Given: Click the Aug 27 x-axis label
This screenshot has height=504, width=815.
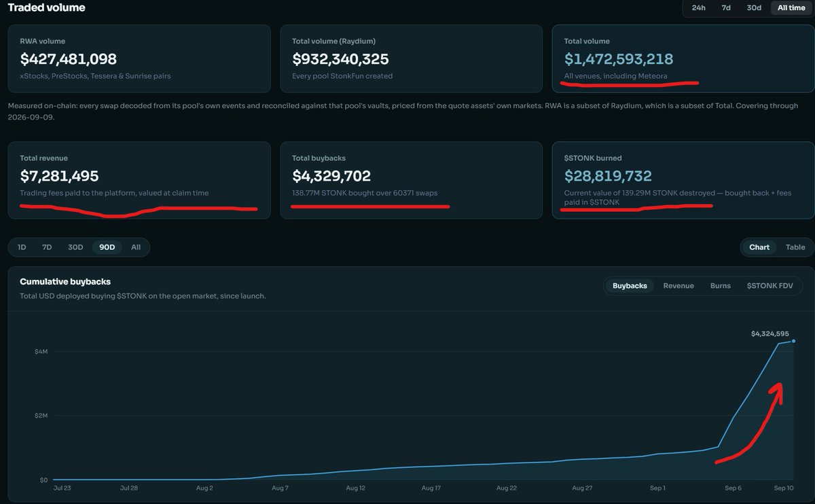Looking at the screenshot, I should click(x=582, y=488).
